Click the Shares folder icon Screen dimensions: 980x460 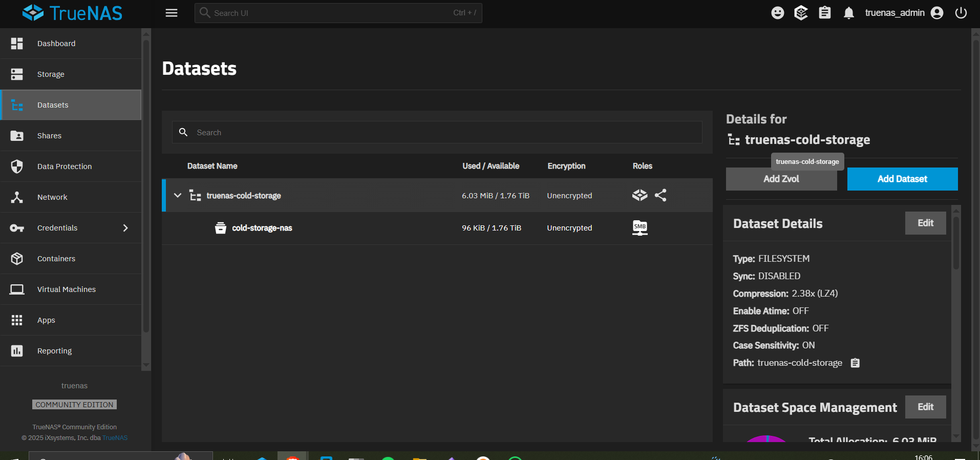pos(17,136)
